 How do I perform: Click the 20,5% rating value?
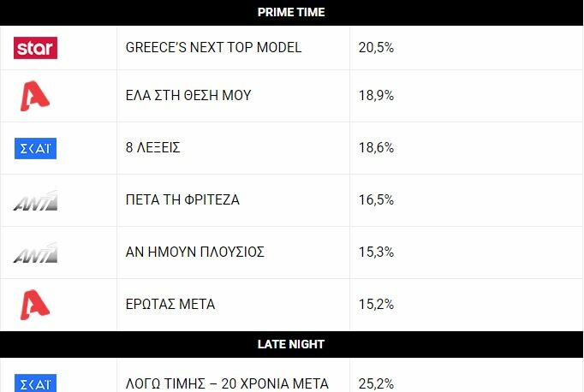point(376,48)
